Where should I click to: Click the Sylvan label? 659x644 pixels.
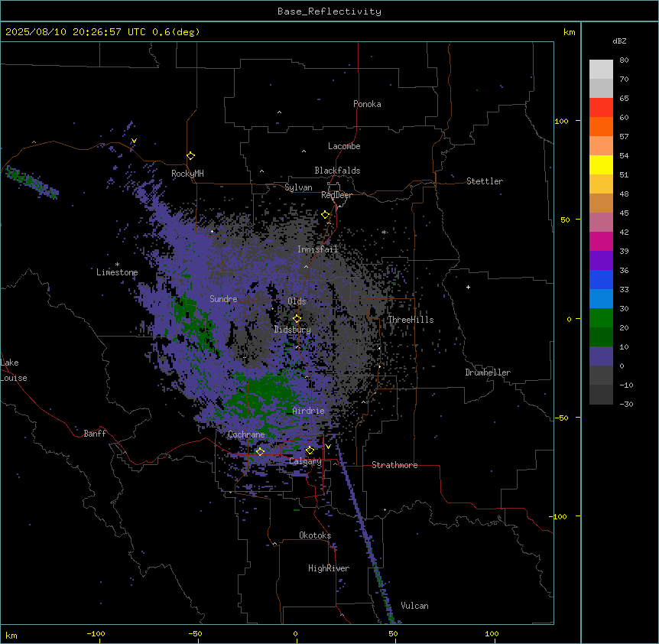click(298, 187)
